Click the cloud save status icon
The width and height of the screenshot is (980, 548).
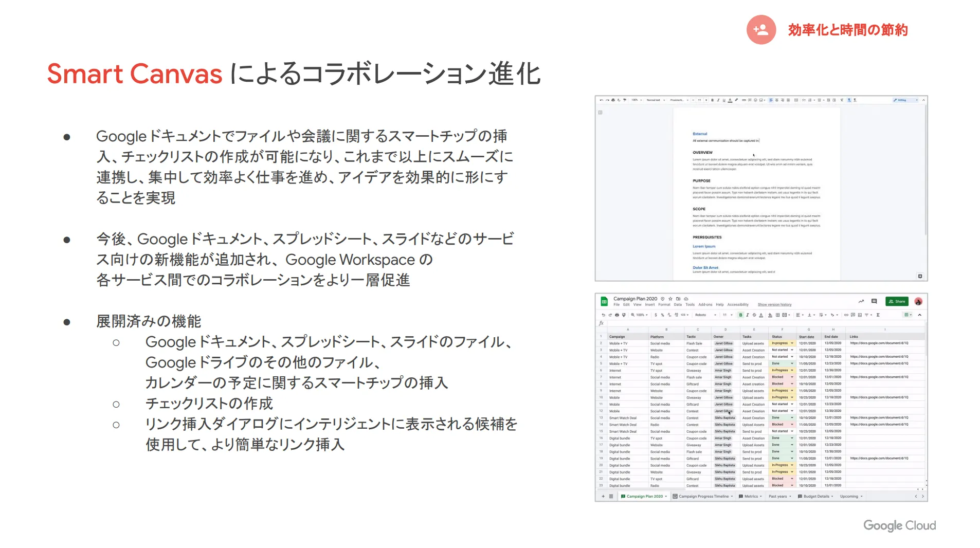click(x=686, y=299)
